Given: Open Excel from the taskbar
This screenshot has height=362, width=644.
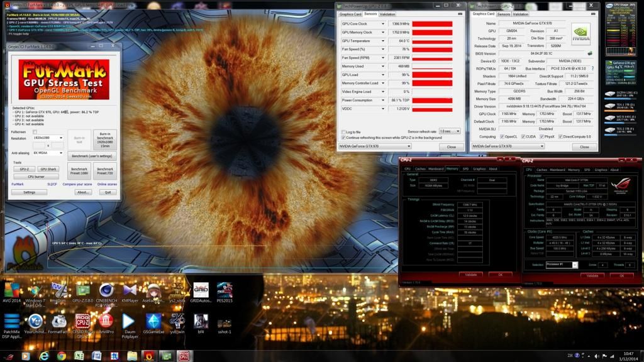Looking at the screenshot, I should coord(79,356).
